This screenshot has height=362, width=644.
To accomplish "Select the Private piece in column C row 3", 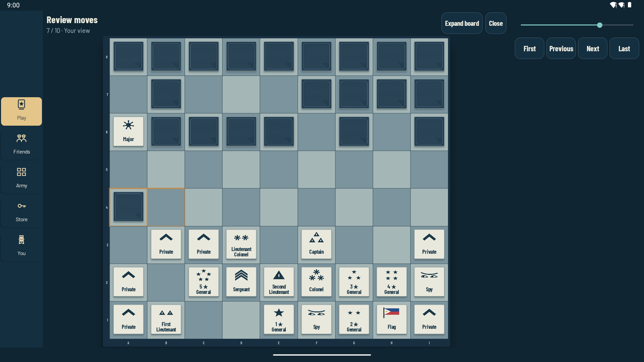I will 204,244.
